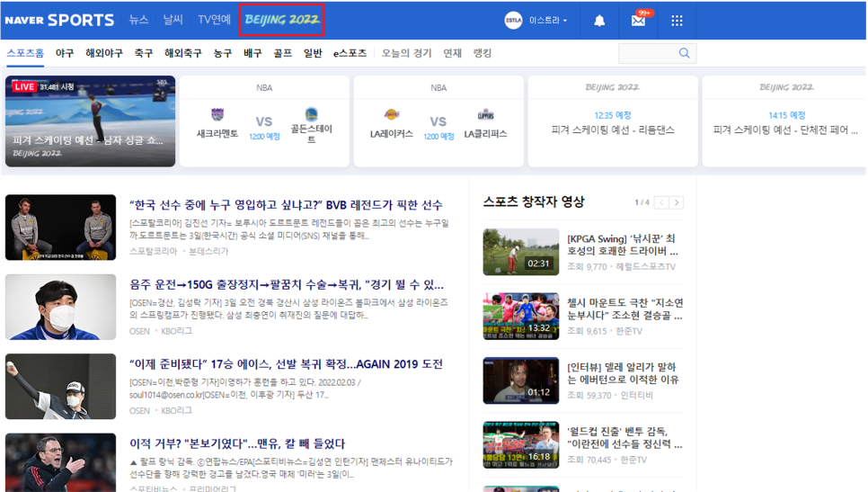Viewport: 868px width, 492px height.
Task: Open the 14:15 단체전 페어 schedule card
Action: (x=785, y=121)
